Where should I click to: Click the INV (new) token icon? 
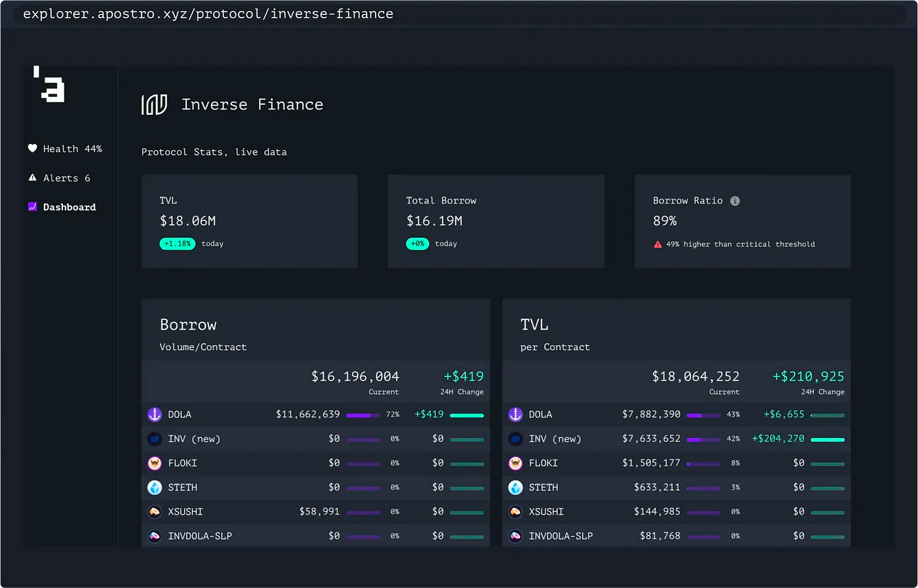click(153, 439)
